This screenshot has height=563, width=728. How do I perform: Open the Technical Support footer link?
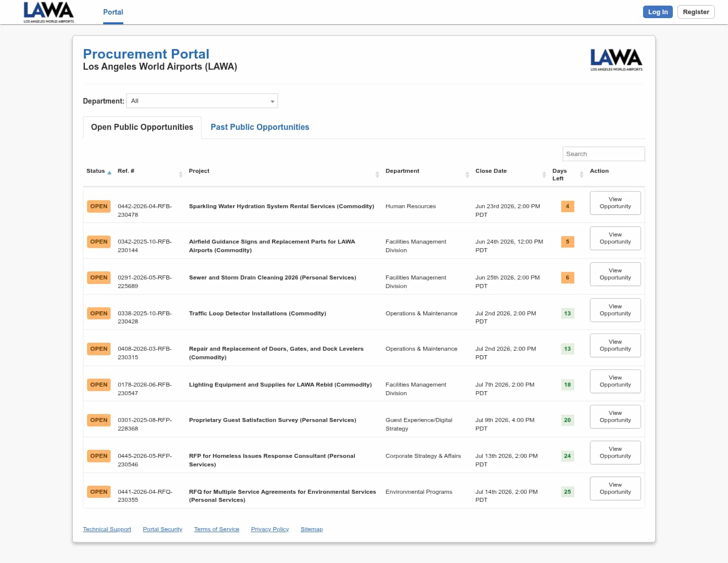click(x=107, y=529)
